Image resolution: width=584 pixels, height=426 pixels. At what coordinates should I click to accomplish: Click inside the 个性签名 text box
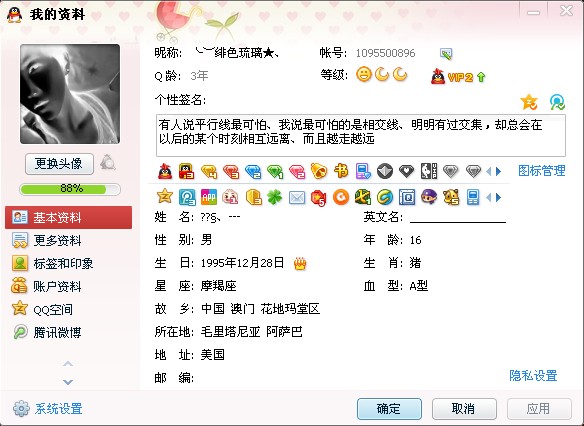361,136
